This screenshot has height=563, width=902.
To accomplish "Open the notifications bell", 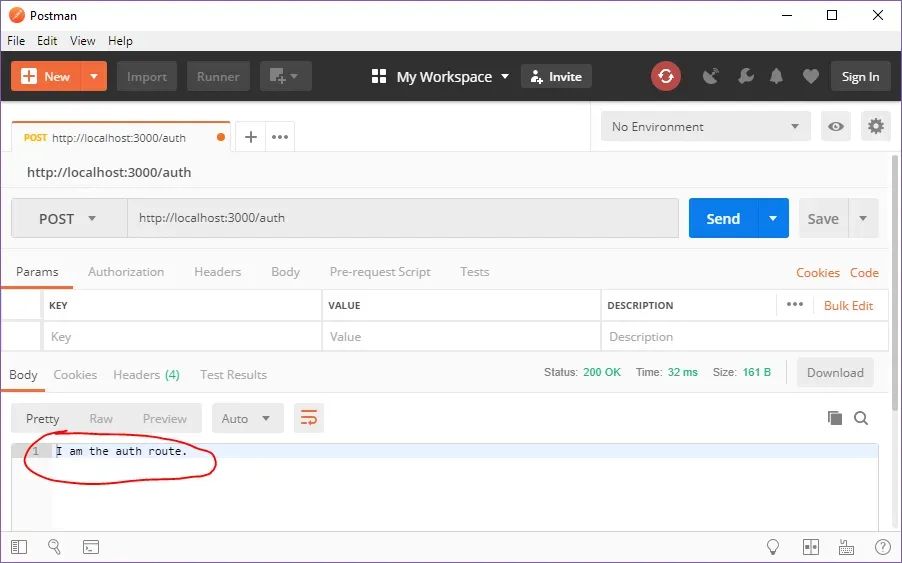I will [x=776, y=76].
